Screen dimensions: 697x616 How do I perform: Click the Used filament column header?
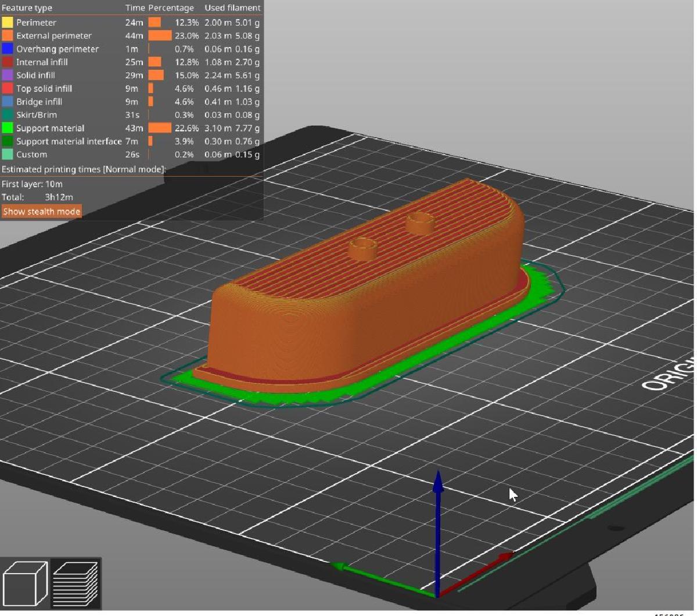click(232, 8)
